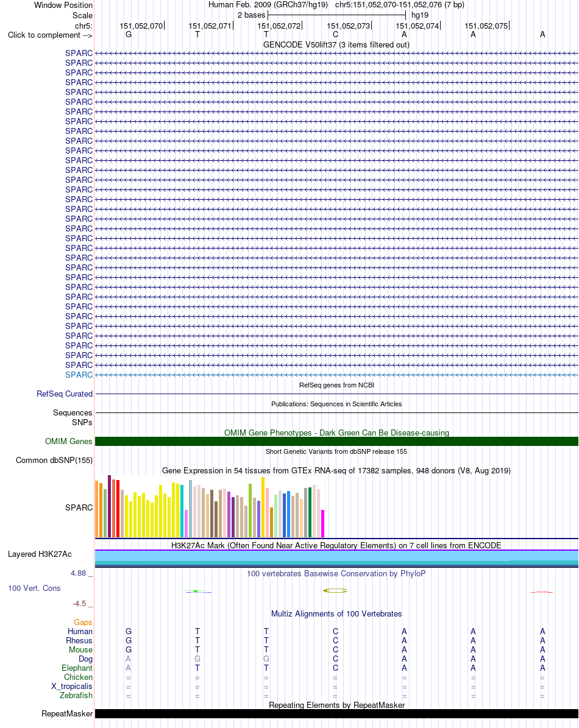This screenshot has height=728, width=579.
Task: Click the 'chr5:' ruler label
Action: [x=83, y=26]
